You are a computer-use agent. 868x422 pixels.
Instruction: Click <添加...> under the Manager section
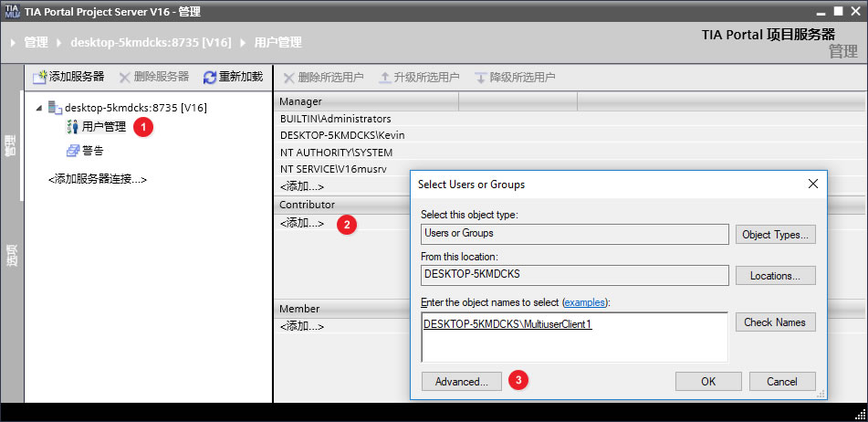(302, 186)
